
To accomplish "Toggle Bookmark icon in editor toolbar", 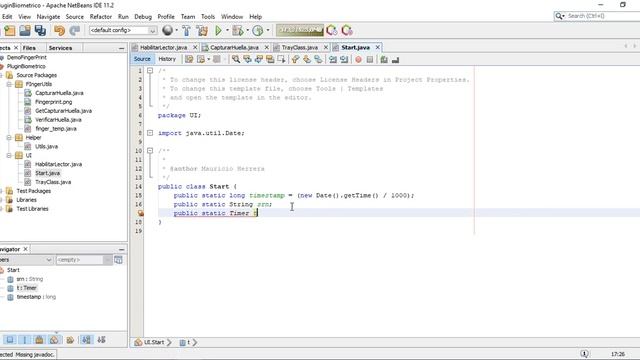I will click(318, 60).
